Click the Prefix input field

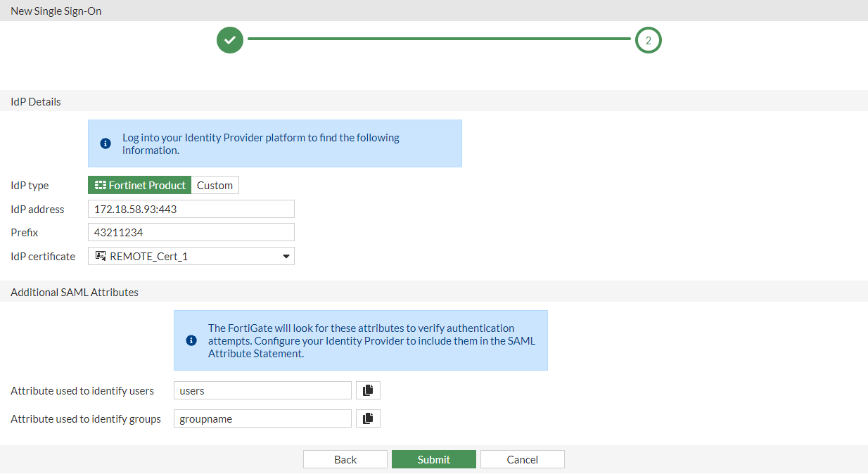coord(191,232)
